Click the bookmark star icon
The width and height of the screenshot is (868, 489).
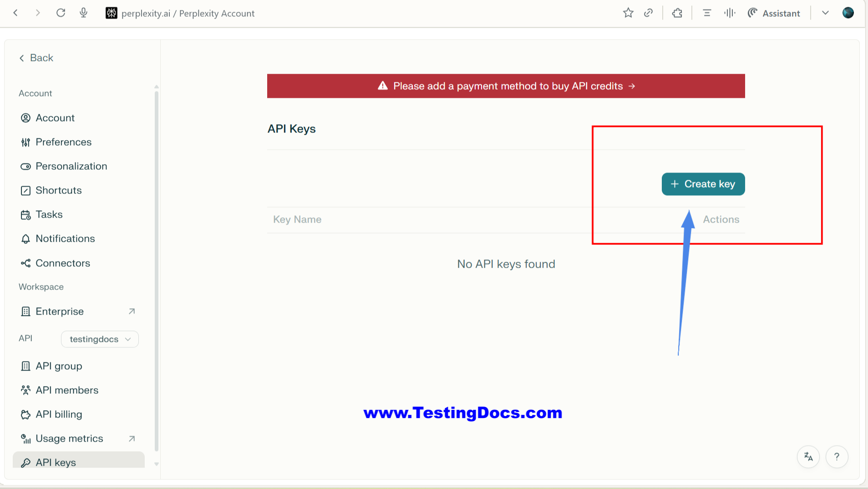tap(628, 13)
